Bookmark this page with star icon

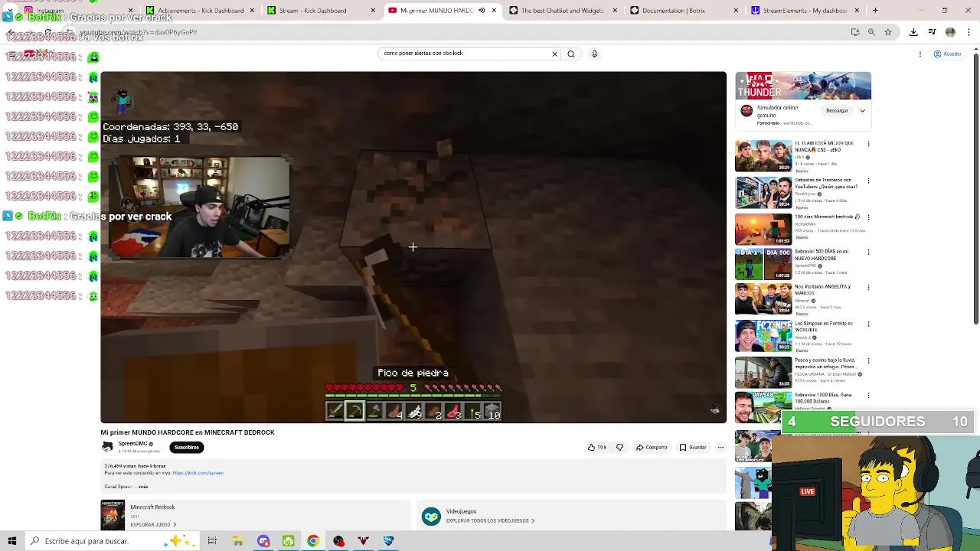pyautogui.click(x=888, y=32)
